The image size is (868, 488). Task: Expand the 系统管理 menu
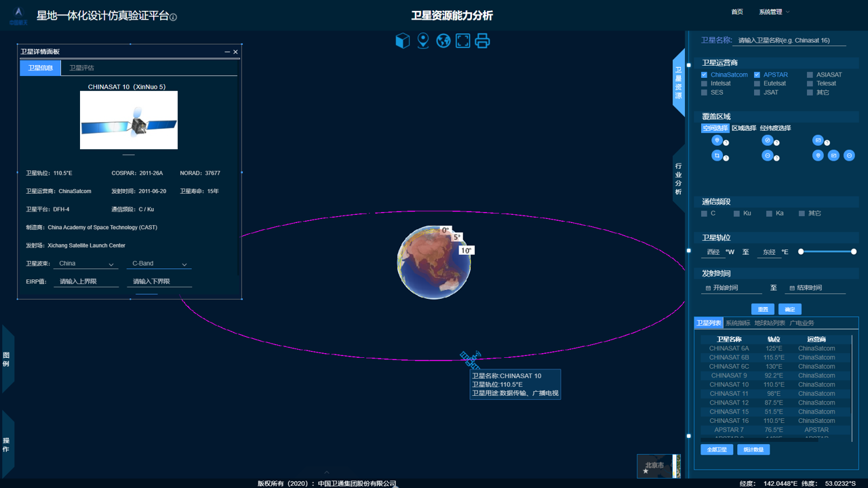tap(774, 12)
